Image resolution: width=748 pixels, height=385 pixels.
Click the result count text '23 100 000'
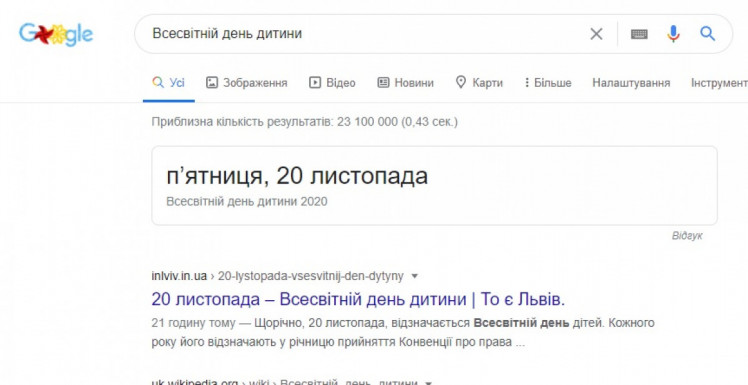pos(367,122)
